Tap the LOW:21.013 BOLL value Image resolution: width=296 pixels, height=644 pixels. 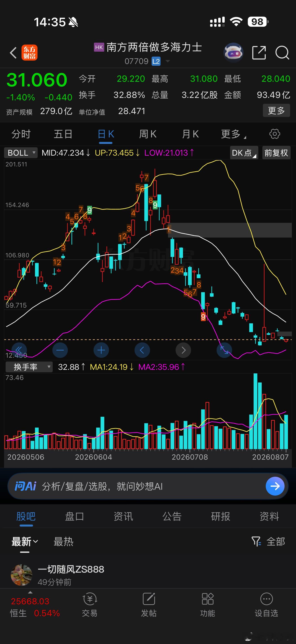pos(169,153)
